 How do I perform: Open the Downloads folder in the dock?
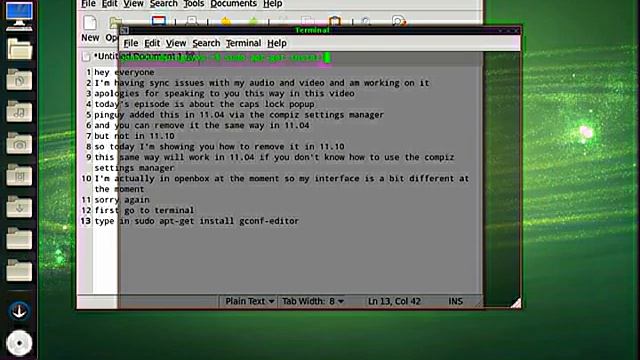[x=19, y=207]
